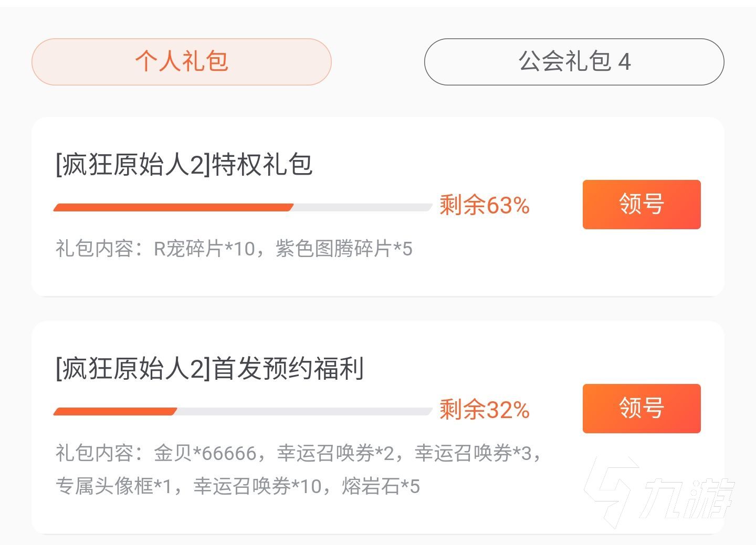Click the gray unfilled part of the 63% bar

point(362,207)
